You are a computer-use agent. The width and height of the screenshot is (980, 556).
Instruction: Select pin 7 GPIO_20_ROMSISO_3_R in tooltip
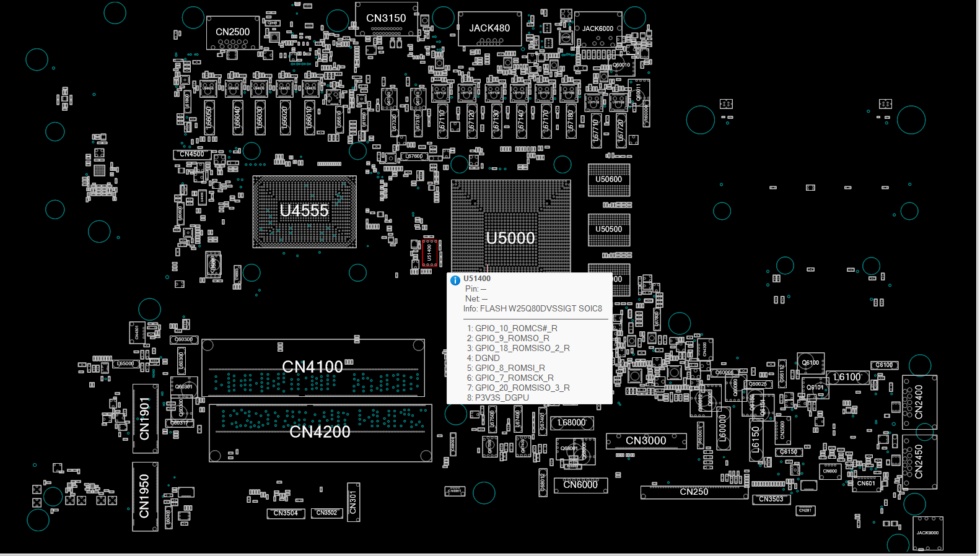tap(518, 388)
